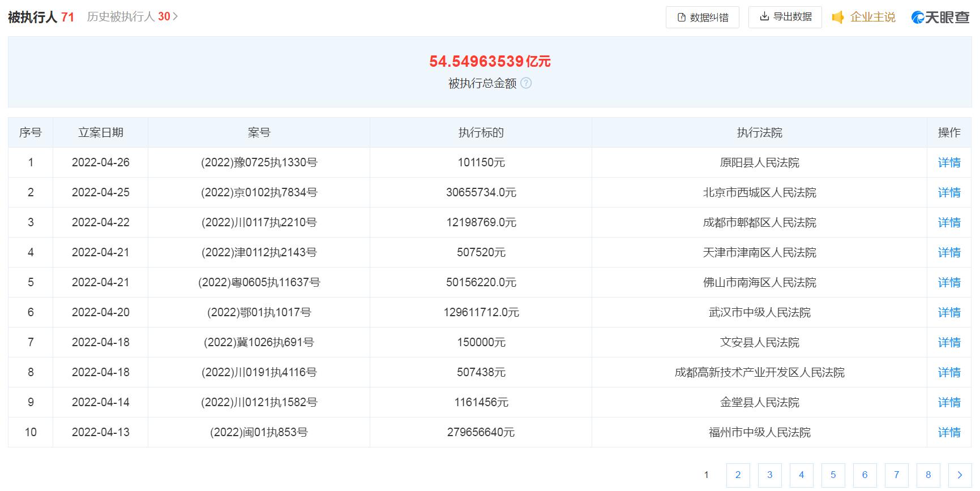980x491 pixels.
Task: Click the 执行标的 column header
Action: [x=481, y=132]
